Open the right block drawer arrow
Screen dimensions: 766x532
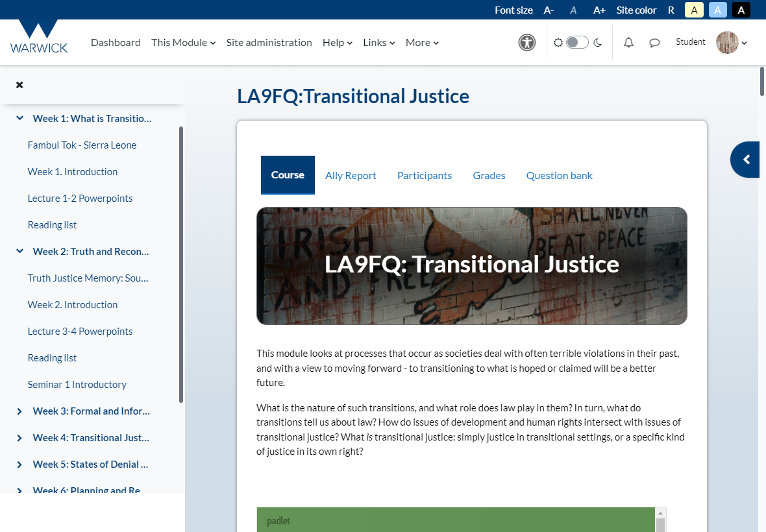(x=747, y=160)
